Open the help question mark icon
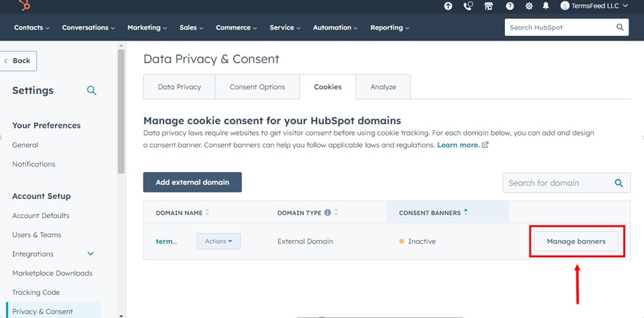Viewport: 644px width, 318px height. [509, 6]
